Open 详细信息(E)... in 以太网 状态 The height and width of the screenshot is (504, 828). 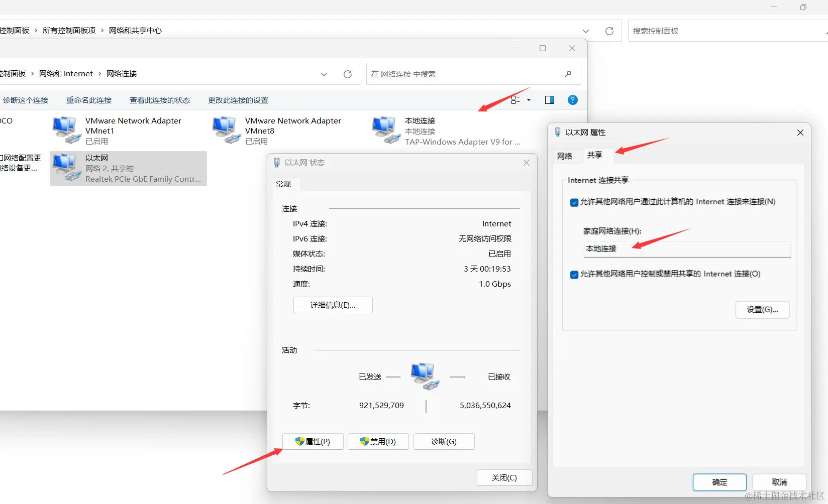pos(333,305)
